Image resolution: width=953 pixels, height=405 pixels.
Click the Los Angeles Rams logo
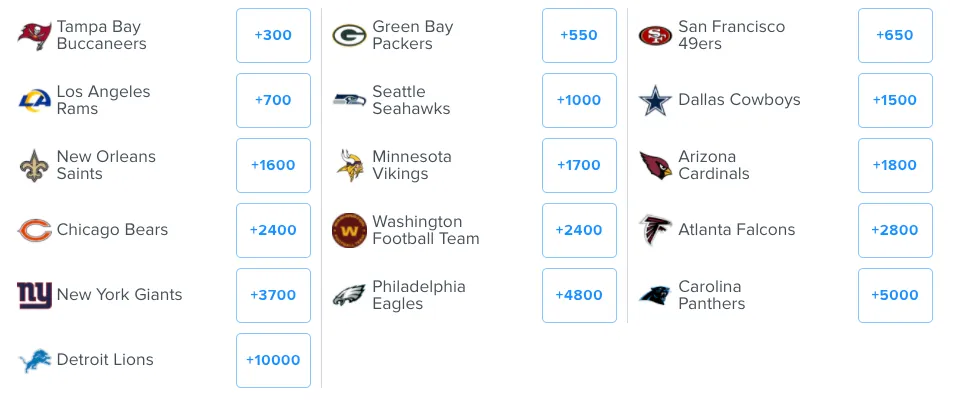pyautogui.click(x=35, y=100)
